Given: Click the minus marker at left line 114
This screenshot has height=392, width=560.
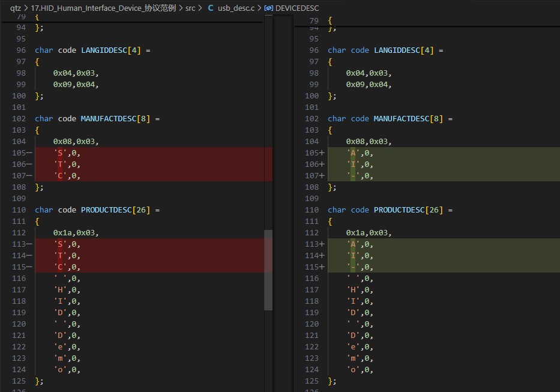Looking at the screenshot, I should tap(29, 256).
